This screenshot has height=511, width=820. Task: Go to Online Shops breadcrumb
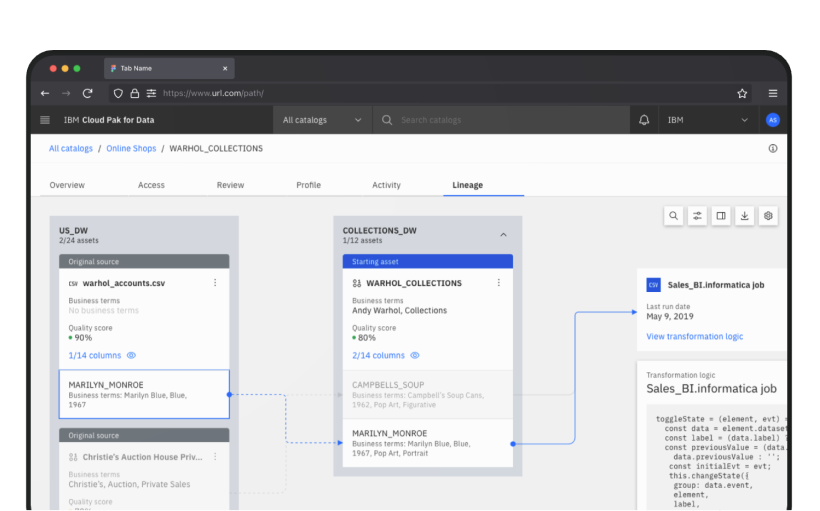coord(131,148)
